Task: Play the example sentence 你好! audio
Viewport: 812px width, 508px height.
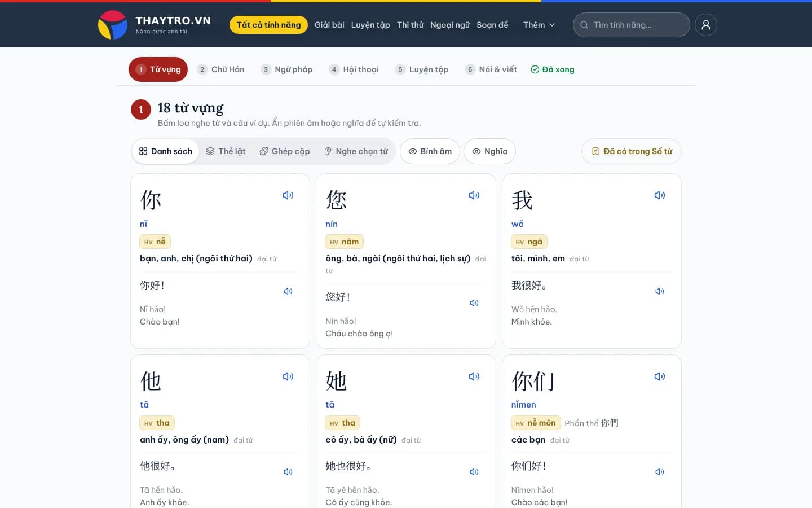Action: pyautogui.click(x=288, y=291)
